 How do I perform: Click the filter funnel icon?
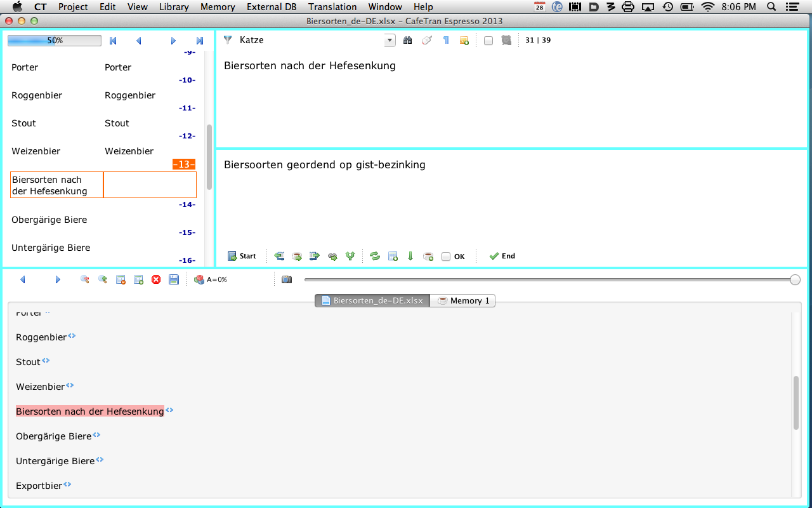228,40
